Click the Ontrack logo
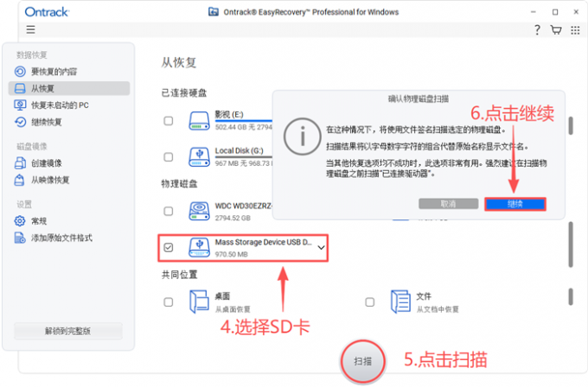This screenshot has width=588, height=387. point(47,12)
